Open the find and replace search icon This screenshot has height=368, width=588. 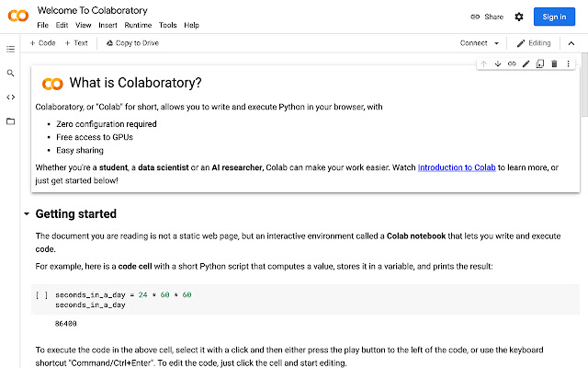[x=10, y=73]
